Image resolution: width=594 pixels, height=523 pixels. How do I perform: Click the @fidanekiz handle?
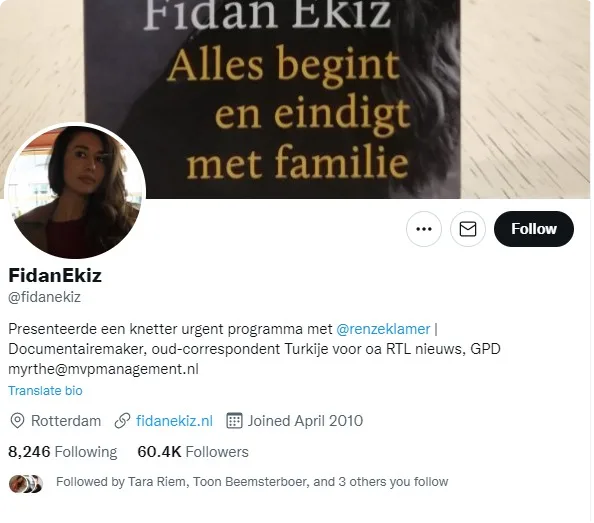click(x=44, y=297)
